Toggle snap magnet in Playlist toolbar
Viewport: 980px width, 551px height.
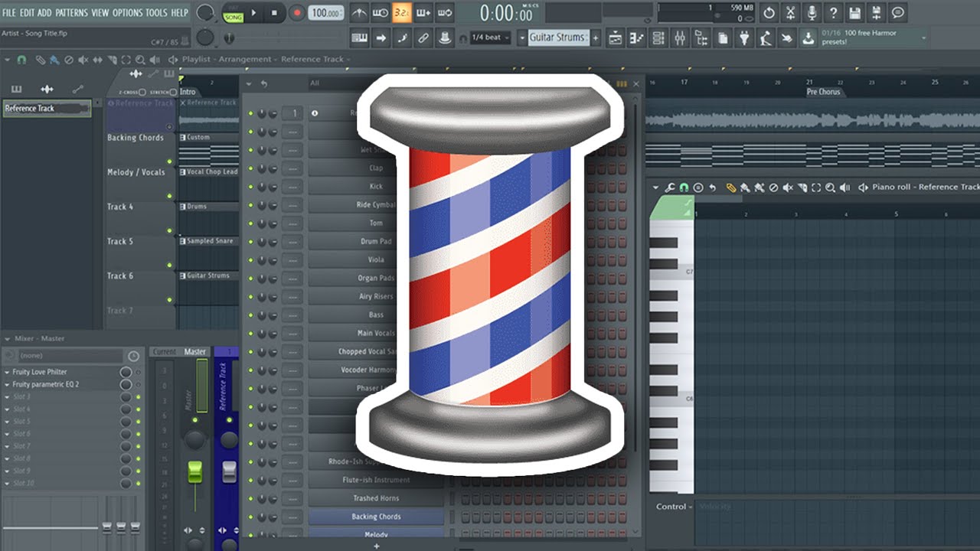click(21, 60)
